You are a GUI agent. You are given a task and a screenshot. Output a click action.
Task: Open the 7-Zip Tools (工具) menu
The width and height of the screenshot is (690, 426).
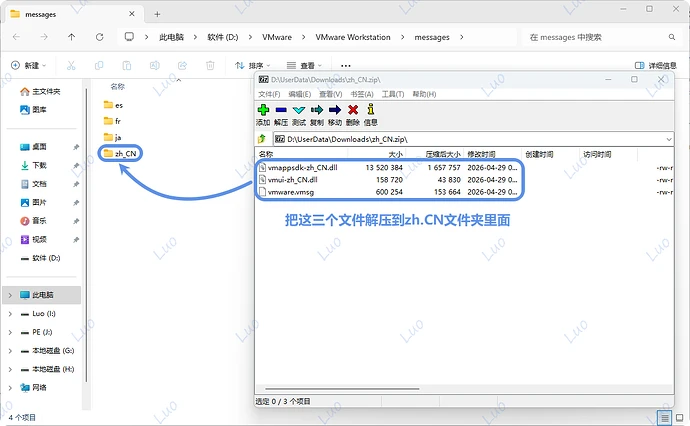point(393,94)
